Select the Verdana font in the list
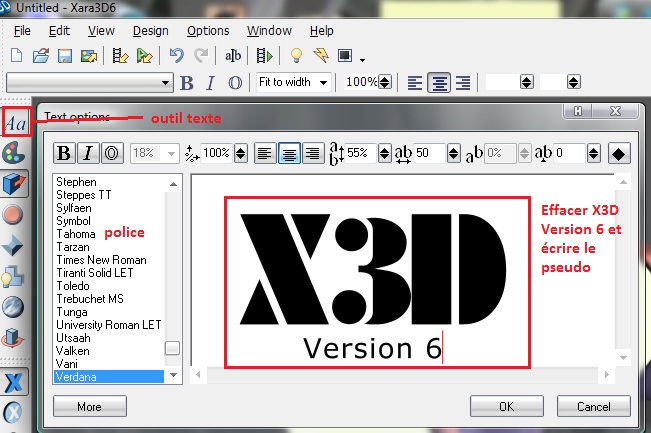The image size is (651, 433). coord(109,377)
